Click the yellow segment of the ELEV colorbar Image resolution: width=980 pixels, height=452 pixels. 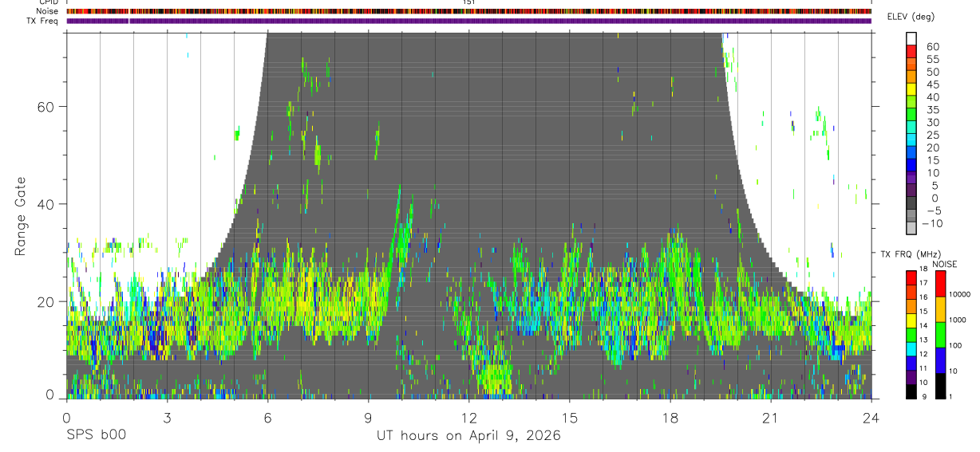[911, 89]
